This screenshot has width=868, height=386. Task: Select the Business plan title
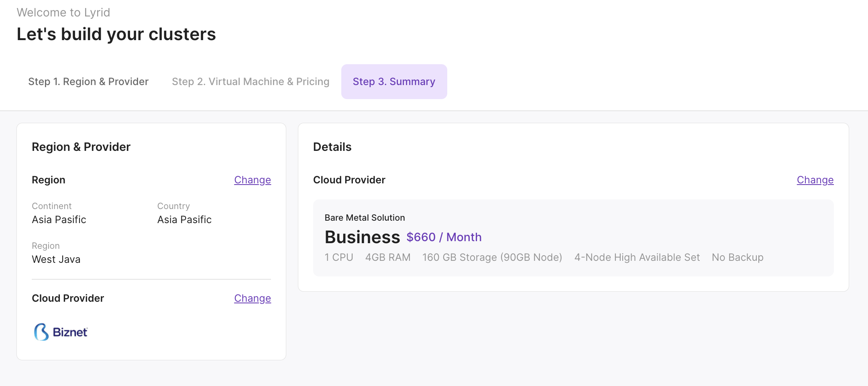[x=362, y=237]
